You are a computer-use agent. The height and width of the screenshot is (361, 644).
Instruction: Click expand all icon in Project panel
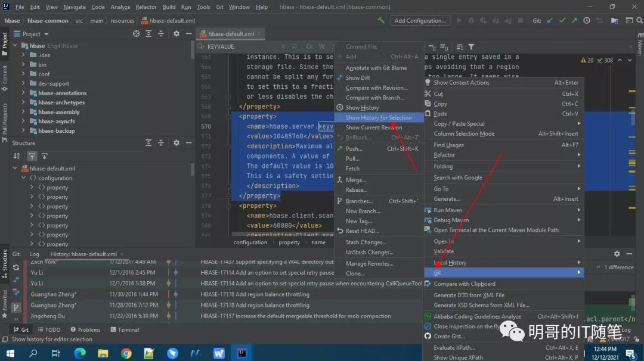pos(148,33)
